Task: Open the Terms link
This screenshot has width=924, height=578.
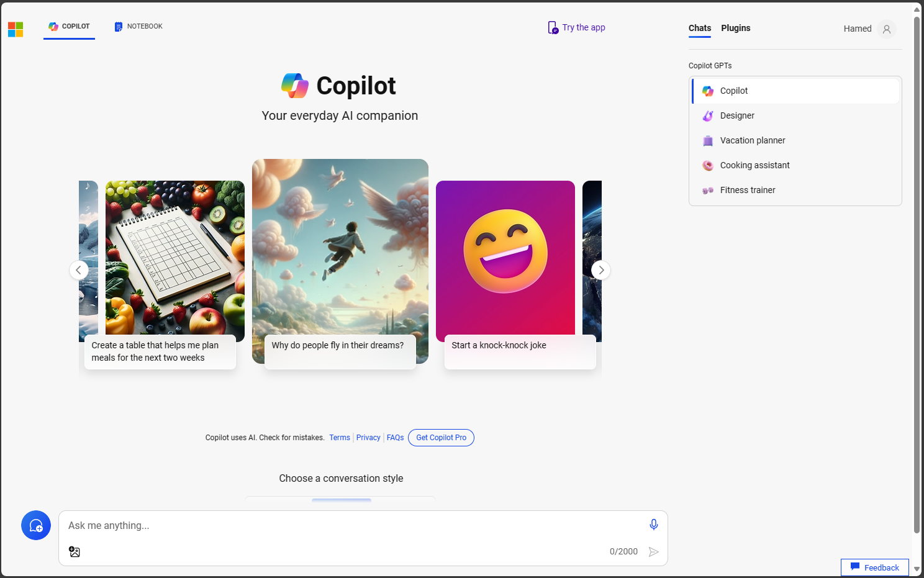Action: click(x=340, y=438)
